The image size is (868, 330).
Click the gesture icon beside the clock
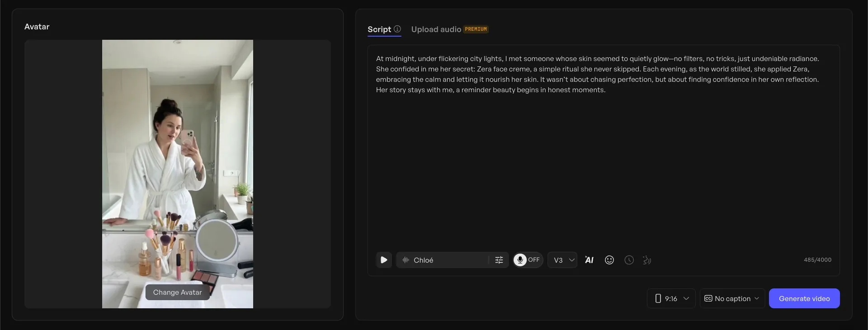point(647,260)
